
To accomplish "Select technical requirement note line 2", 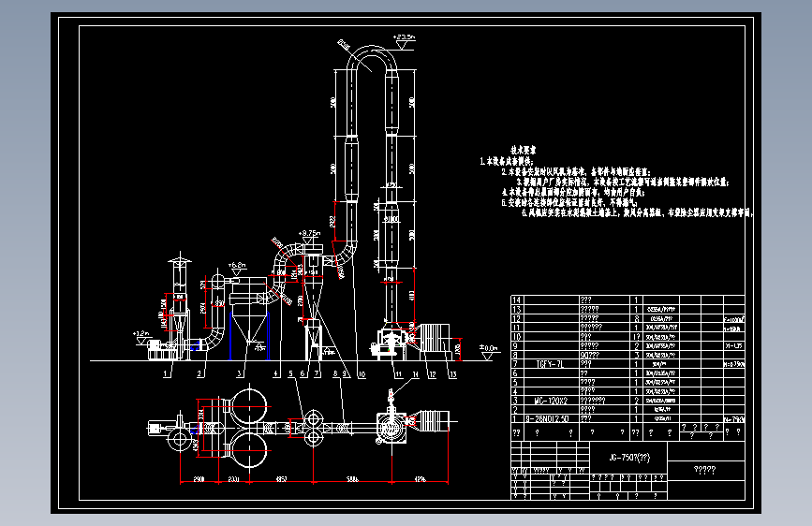I will pyautogui.click(x=576, y=171).
